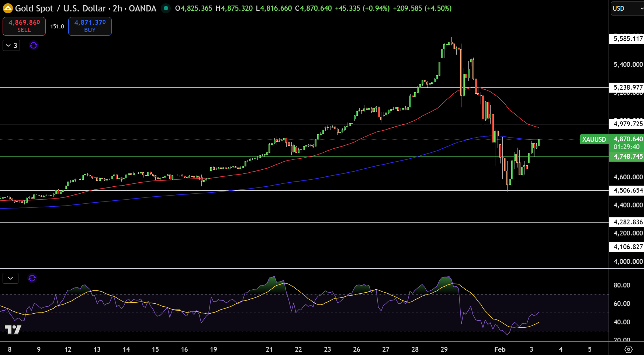The width and height of the screenshot is (644, 355).
Task: Click the TradingView watermark logo
Action: tap(14, 330)
